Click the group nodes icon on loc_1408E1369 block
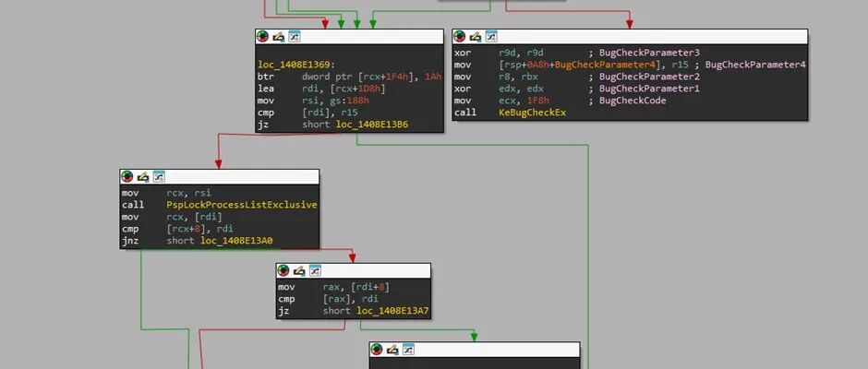This screenshot has height=369, width=868. (x=295, y=37)
